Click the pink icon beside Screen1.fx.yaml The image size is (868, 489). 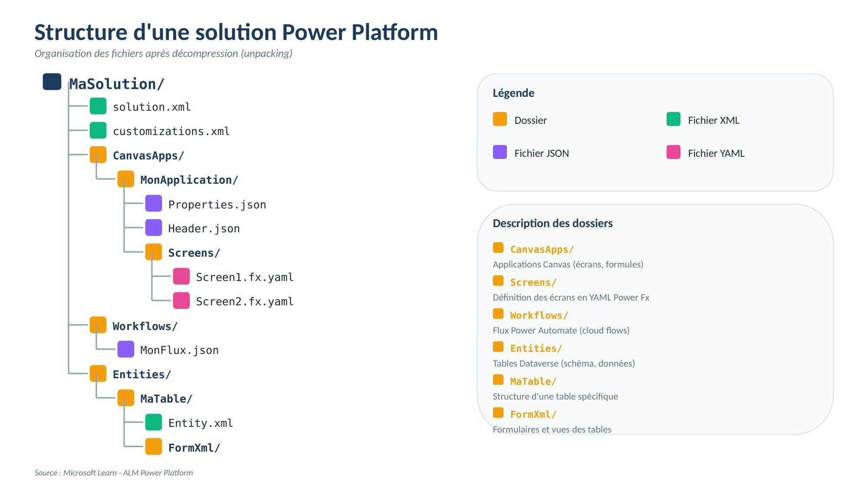(x=181, y=277)
